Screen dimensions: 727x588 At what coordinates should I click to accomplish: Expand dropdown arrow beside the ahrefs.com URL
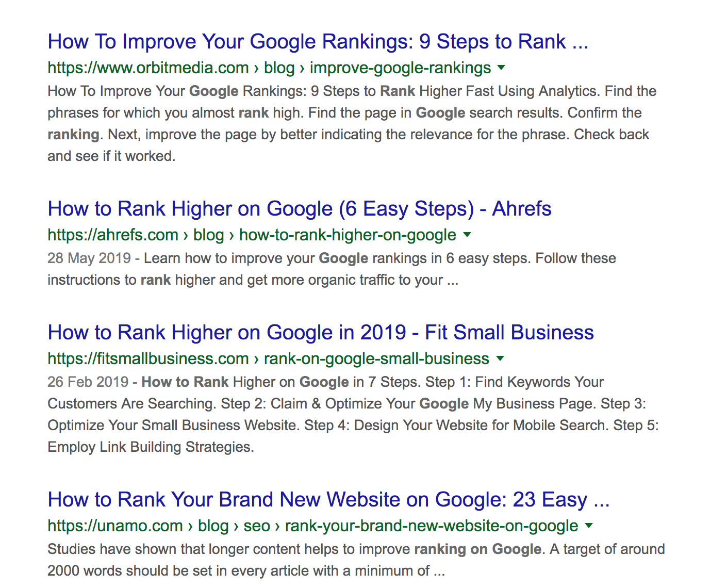(x=467, y=235)
